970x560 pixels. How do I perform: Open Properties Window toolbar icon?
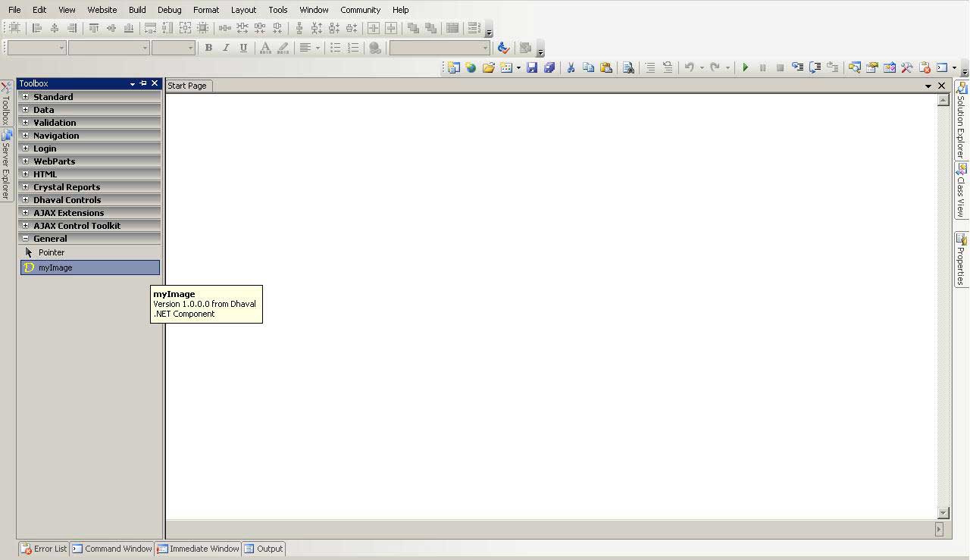871,67
